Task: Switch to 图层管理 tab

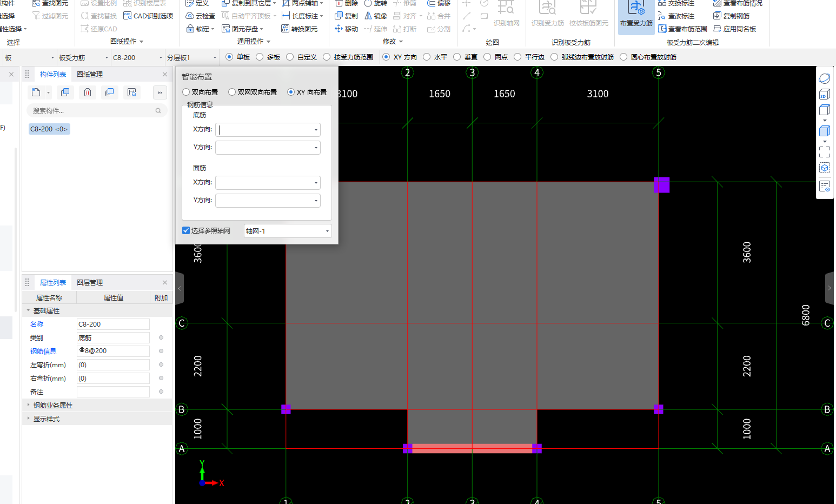Action: (x=90, y=283)
